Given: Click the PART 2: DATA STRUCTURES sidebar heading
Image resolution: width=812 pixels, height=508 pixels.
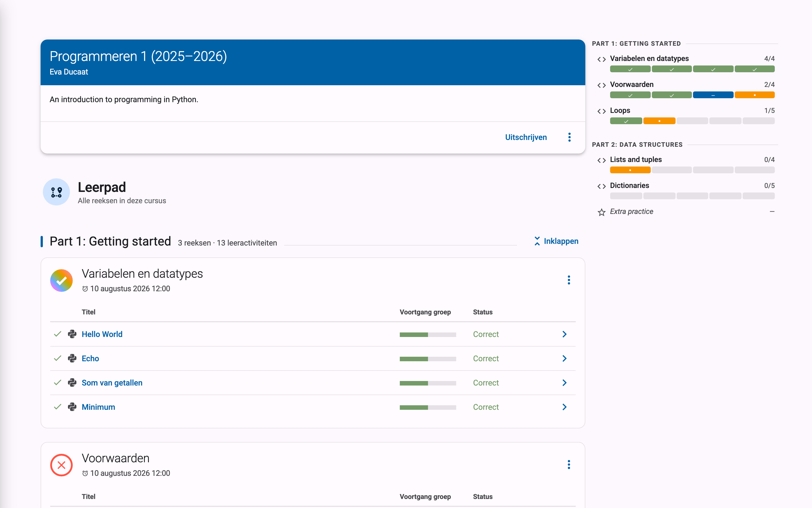Looking at the screenshot, I should [637, 144].
